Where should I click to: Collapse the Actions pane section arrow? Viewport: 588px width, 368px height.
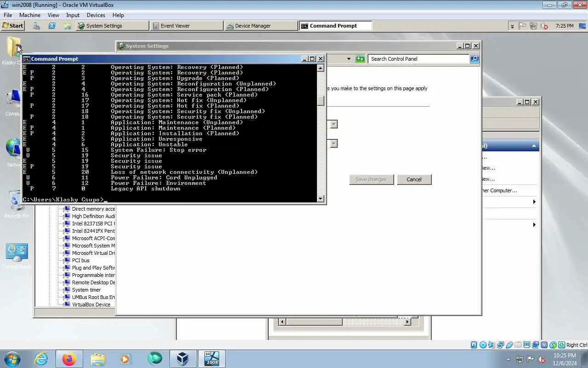tap(534, 146)
